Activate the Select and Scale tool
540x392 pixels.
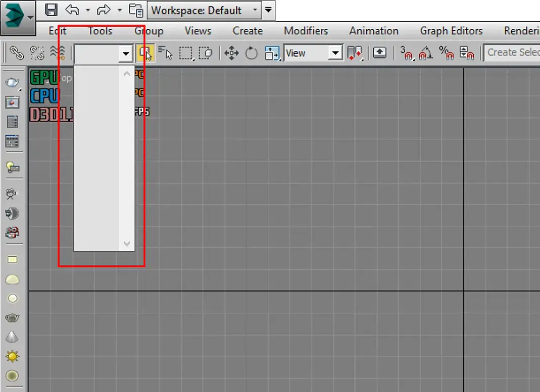point(272,53)
